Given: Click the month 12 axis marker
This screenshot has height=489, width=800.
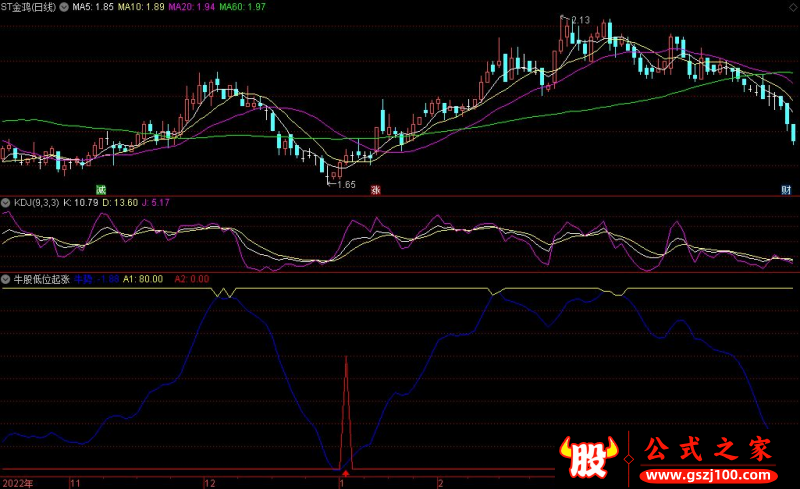Looking at the screenshot, I should [x=210, y=483].
